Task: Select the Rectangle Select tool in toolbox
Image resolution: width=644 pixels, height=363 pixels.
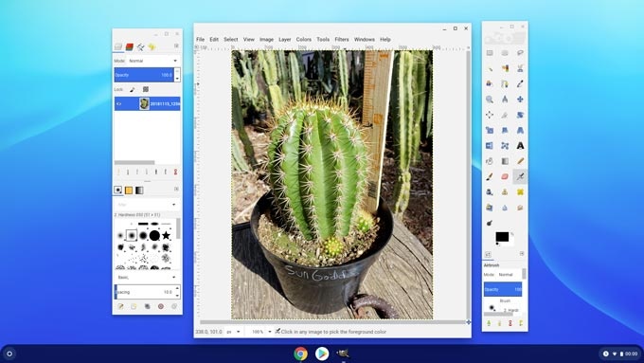Action: tap(490, 53)
